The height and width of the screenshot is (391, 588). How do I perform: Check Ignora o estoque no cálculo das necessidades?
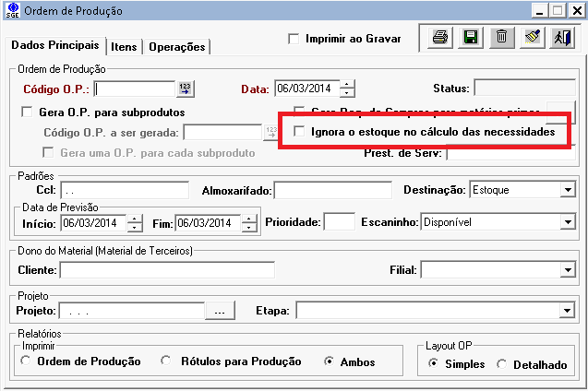299,132
